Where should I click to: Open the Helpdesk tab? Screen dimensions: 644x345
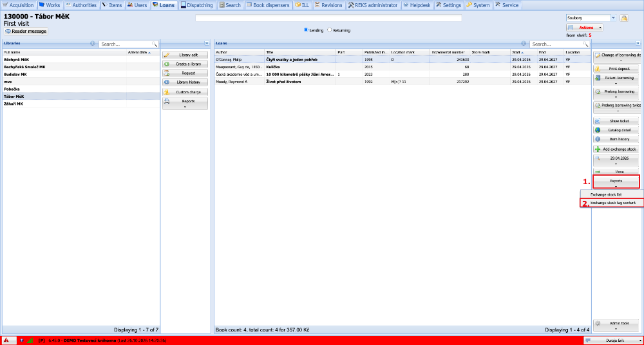(417, 5)
